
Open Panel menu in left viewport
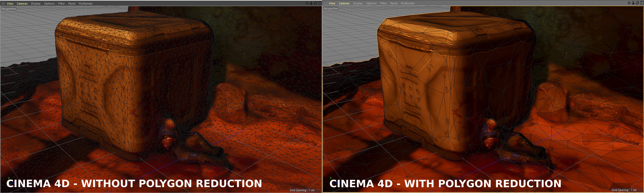click(72, 4)
